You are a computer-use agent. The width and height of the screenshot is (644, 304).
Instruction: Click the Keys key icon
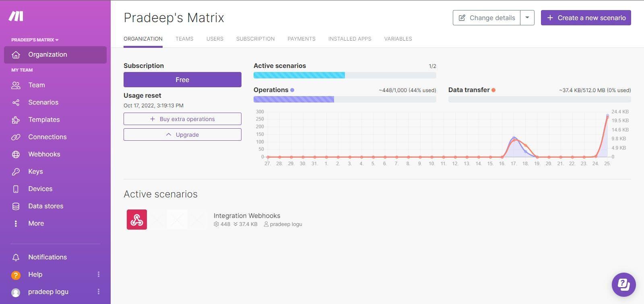tap(16, 172)
